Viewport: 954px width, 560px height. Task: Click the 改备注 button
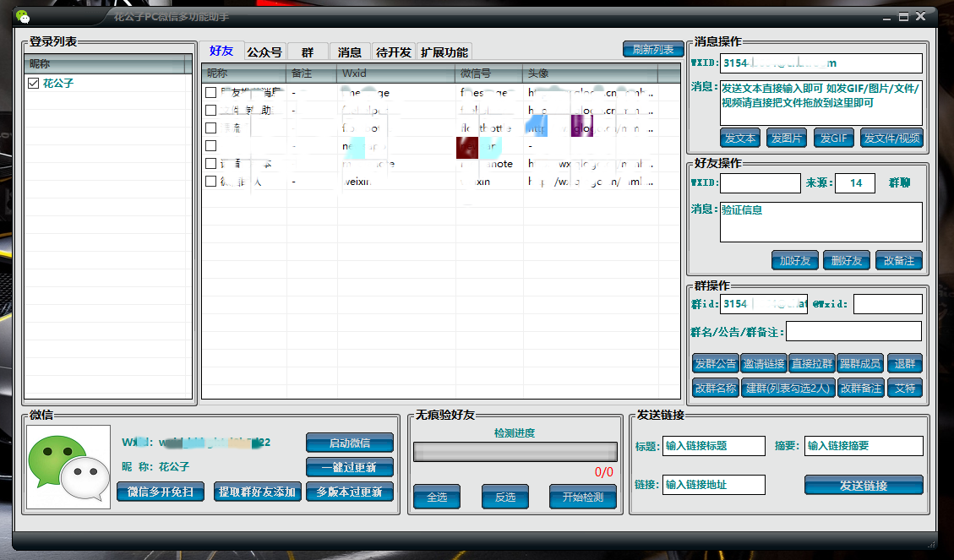[x=899, y=260]
